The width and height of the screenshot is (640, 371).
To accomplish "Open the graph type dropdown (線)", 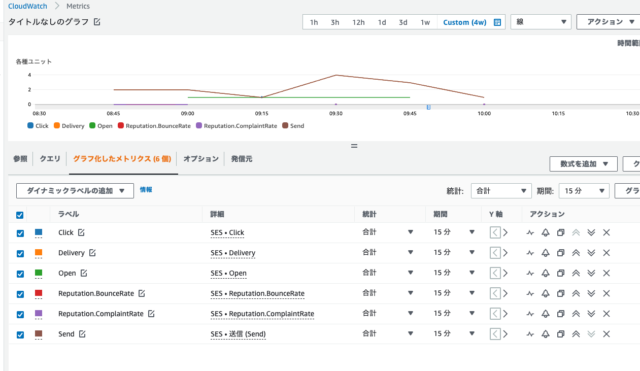I will pos(540,22).
